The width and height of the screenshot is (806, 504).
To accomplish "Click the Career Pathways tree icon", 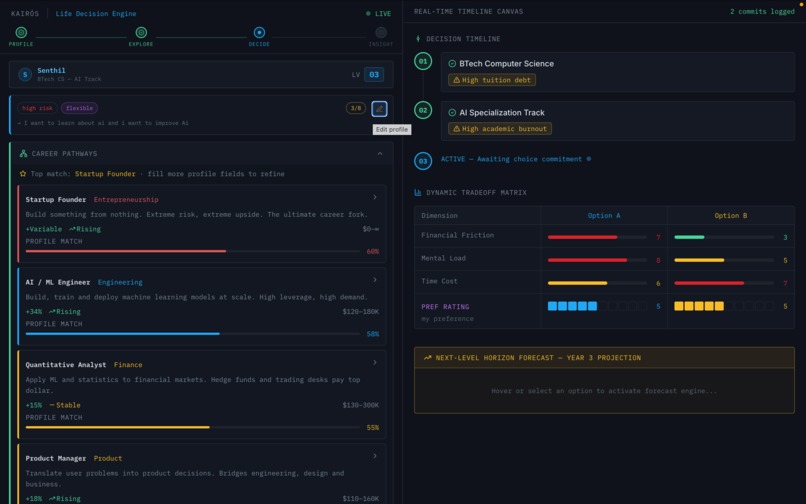I will 23,153.
